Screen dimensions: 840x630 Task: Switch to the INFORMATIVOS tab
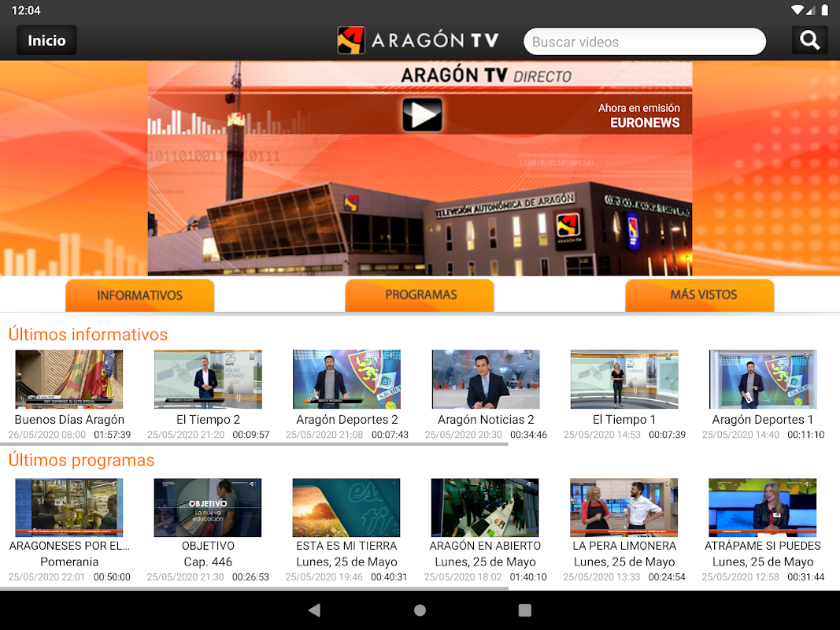pyautogui.click(x=140, y=295)
